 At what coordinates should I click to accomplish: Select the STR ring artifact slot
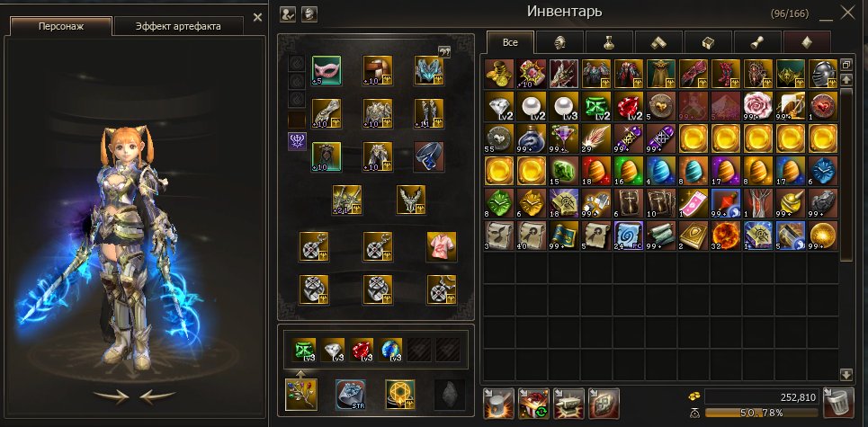click(351, 395)
